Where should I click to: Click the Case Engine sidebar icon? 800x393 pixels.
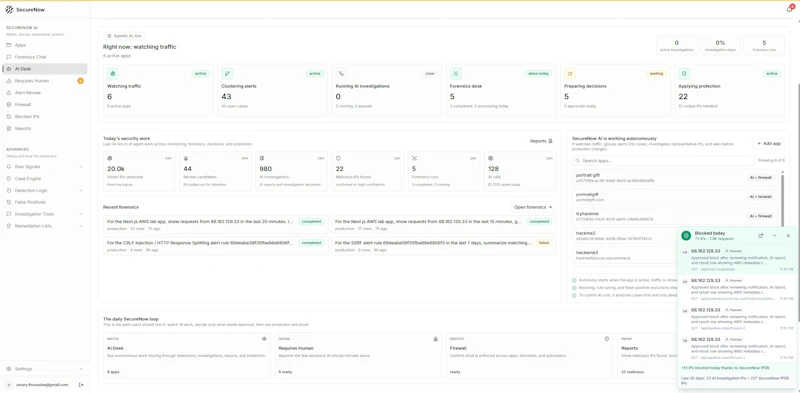(9, 179)
